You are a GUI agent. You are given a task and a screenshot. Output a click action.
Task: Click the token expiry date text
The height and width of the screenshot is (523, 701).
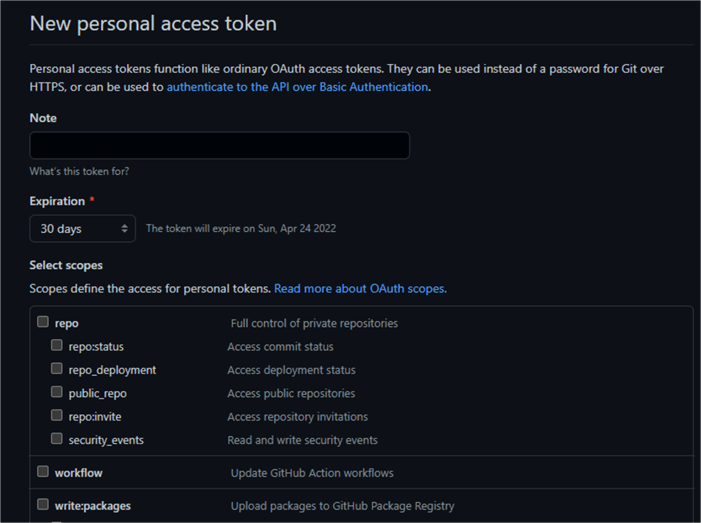[241, 229]
